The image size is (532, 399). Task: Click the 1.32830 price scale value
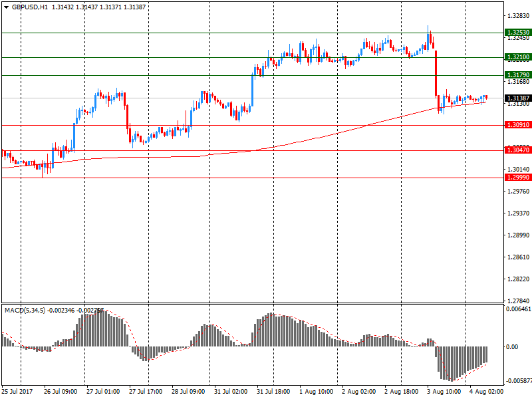click(518, 15)
